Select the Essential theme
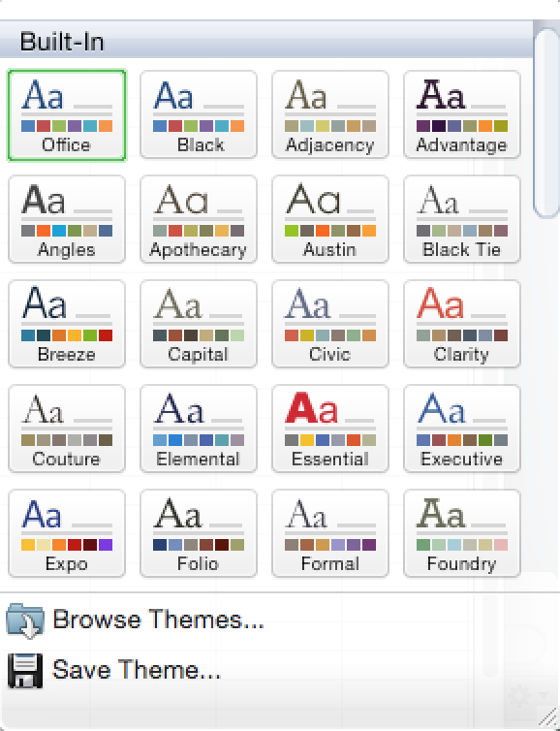 coord(330,429)
